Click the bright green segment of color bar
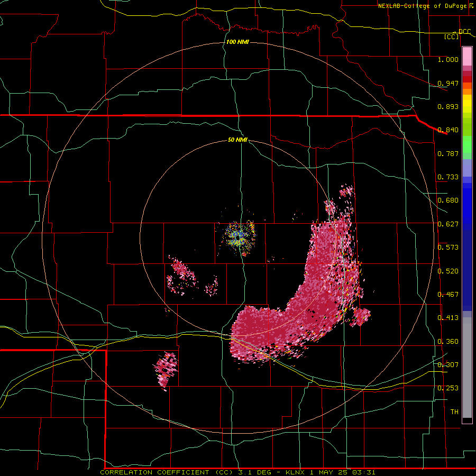Screen dimensions: 476x476 (467, 144)
